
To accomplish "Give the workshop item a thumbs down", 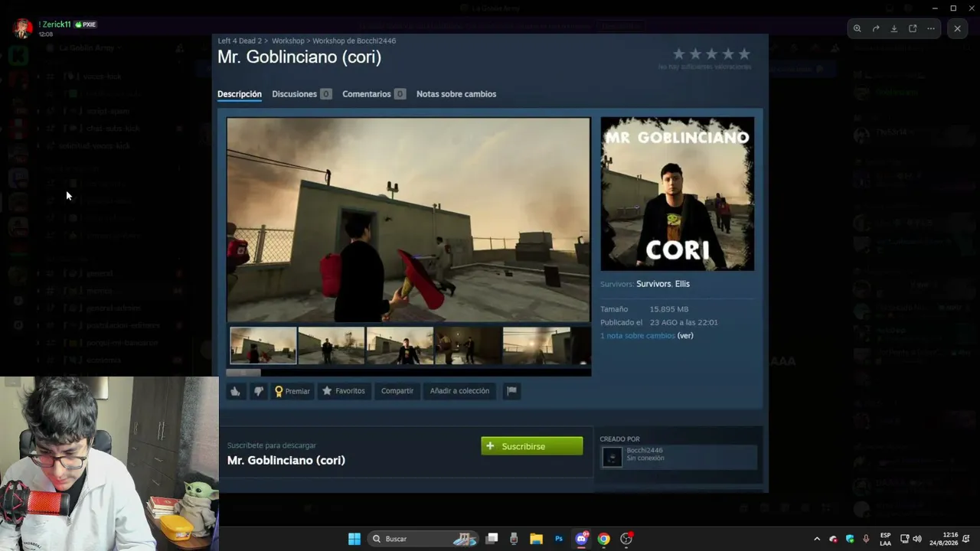I will click(259, 391).
